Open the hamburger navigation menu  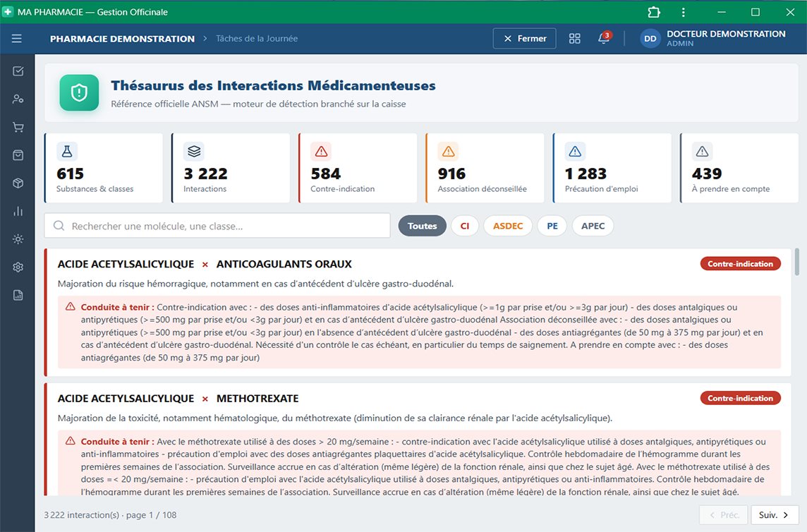pyautogui.click(x=16, y=39)
